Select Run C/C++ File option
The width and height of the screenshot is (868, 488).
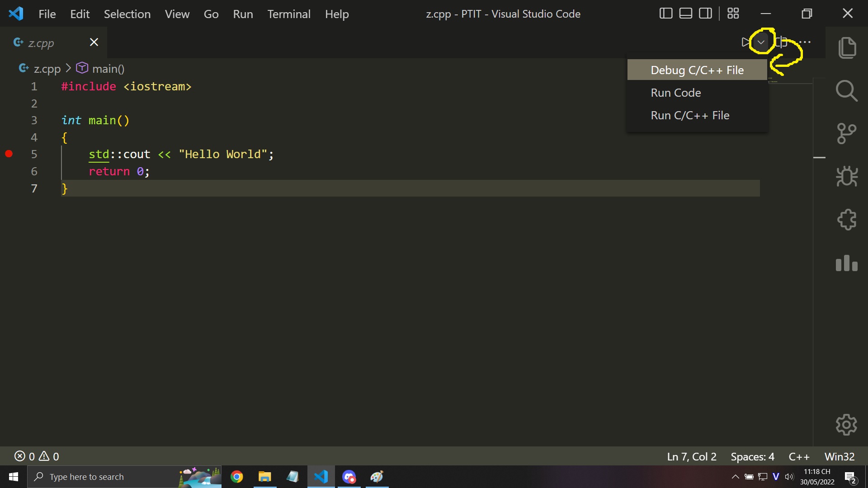[697, 115]
